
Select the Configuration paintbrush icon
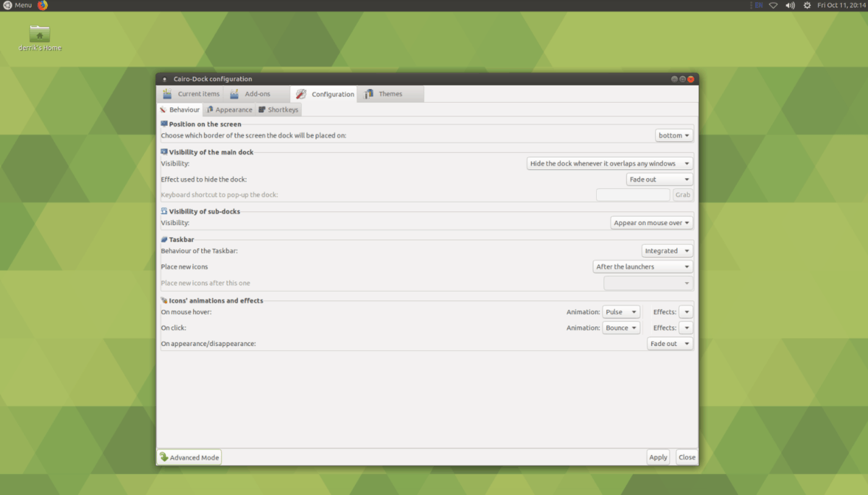tap(301, 93)
